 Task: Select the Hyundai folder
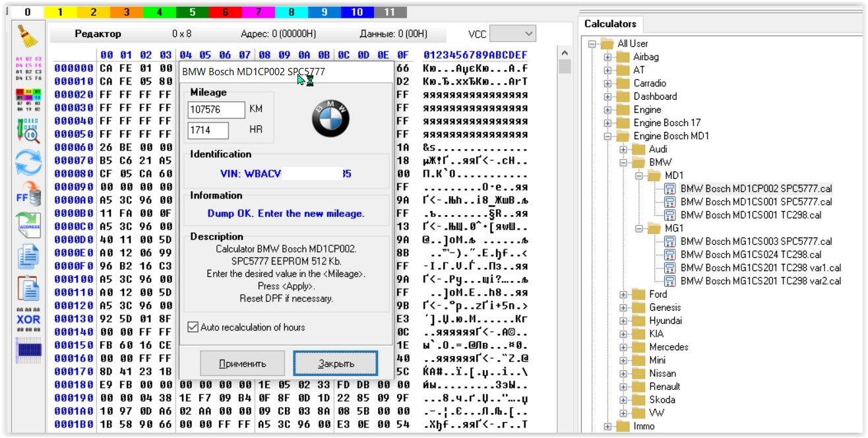665,321
